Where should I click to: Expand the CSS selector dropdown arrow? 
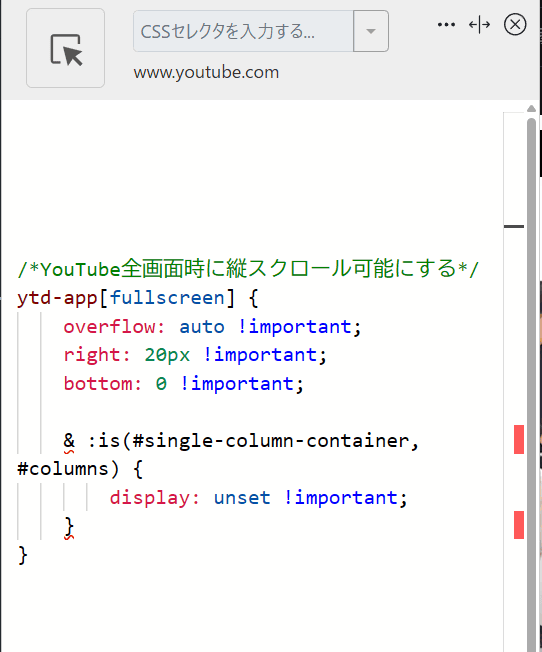[x=371, y=31]
